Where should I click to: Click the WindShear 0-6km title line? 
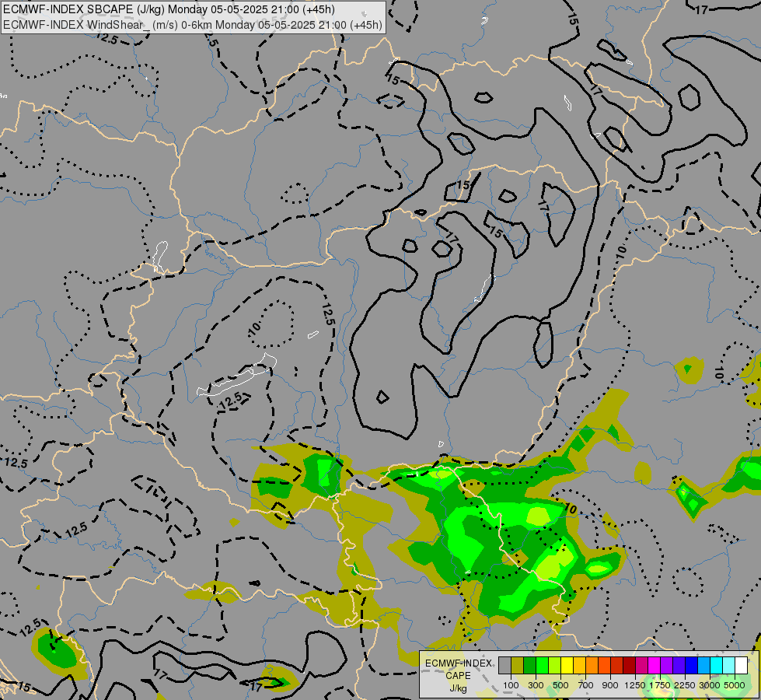(193, 25)
